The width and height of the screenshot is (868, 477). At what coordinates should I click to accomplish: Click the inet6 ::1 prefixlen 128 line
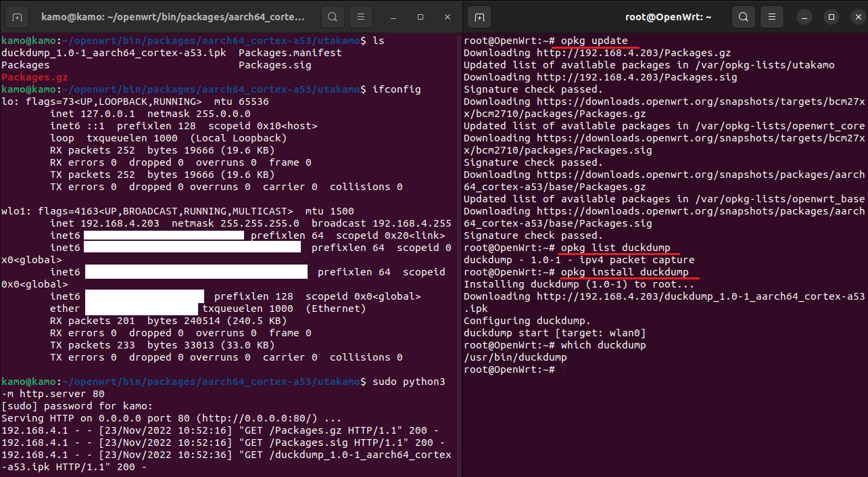coord(184,126)
